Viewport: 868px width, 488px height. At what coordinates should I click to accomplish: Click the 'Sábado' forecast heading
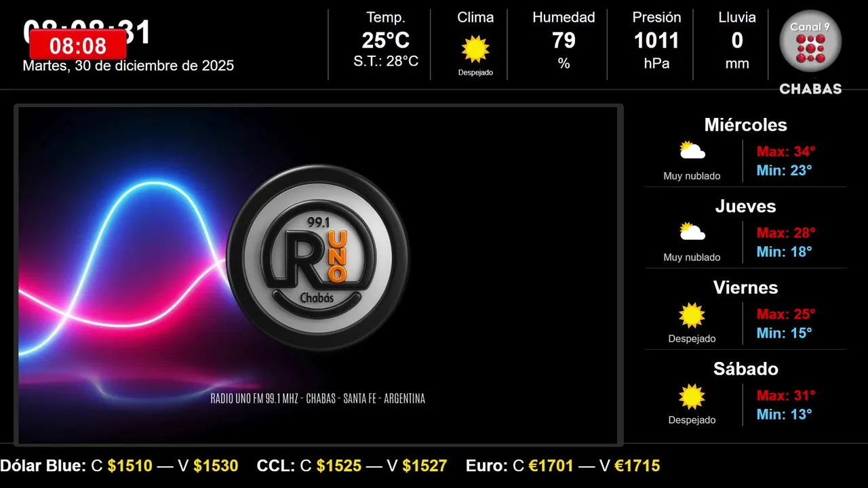(x=745, y=369)
